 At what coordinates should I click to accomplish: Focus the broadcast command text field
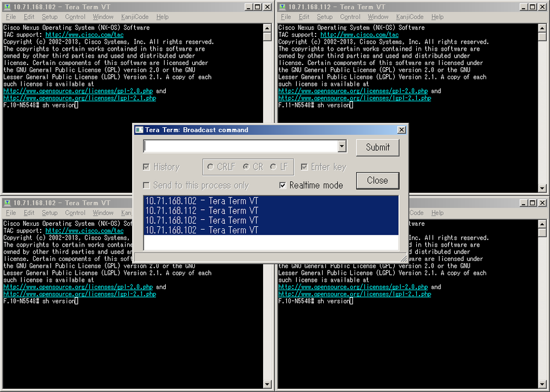(241, 146)
